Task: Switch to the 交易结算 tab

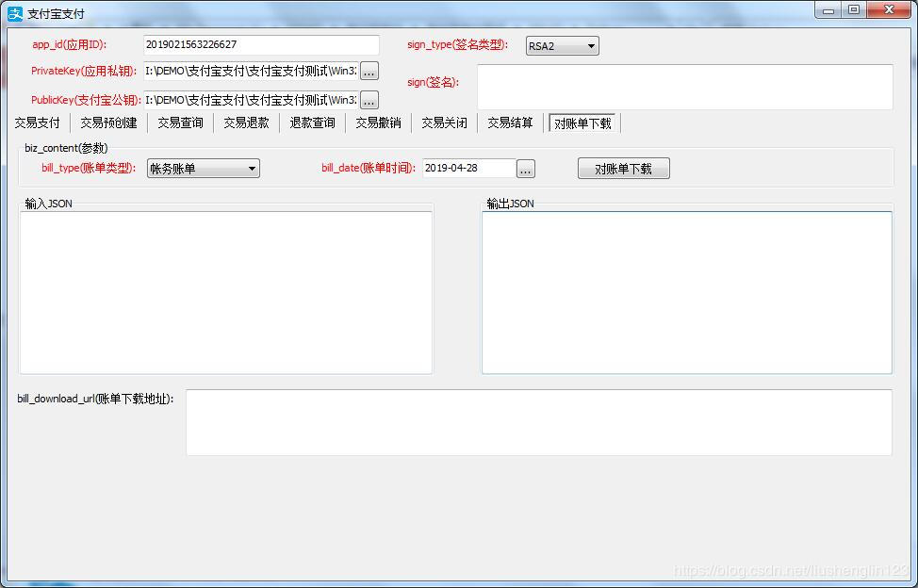Action: pyautogui.click(x=511, y=122)
